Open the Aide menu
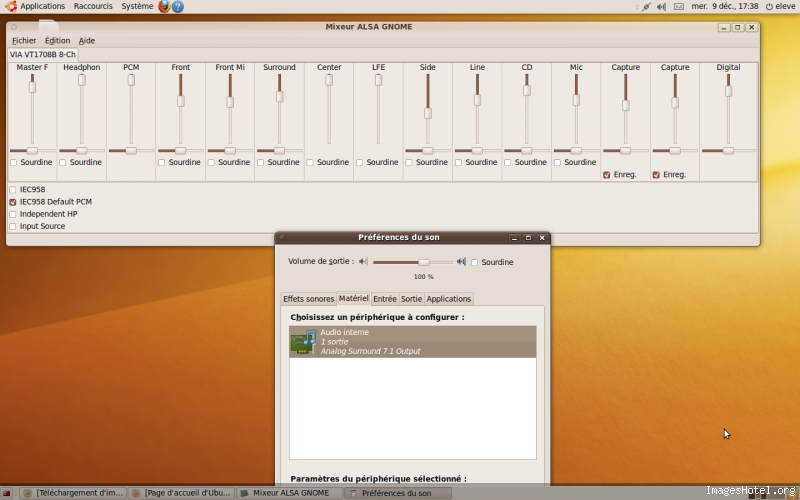The height and width of the screenshot is (500, 800). point(87,40)
